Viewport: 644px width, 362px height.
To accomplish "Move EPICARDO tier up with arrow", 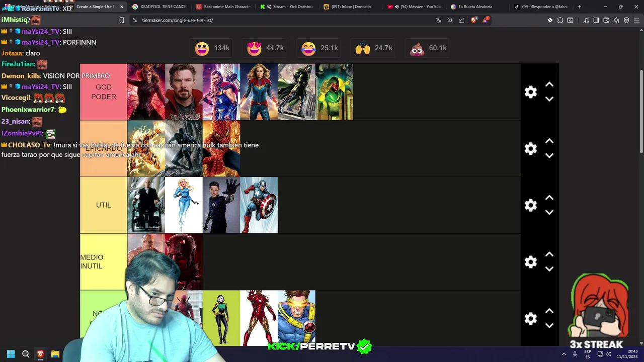I will pos(549,142).
